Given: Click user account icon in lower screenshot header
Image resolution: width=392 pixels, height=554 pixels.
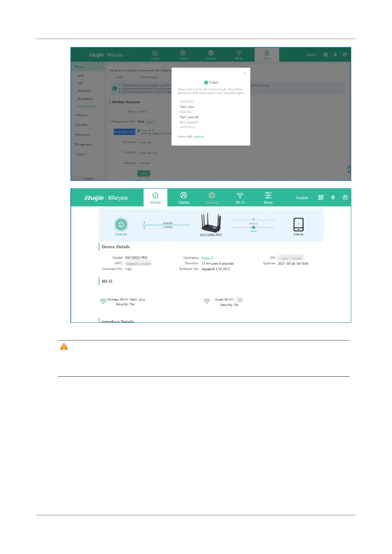Looking at the screenshot, I should coord(345,197).
